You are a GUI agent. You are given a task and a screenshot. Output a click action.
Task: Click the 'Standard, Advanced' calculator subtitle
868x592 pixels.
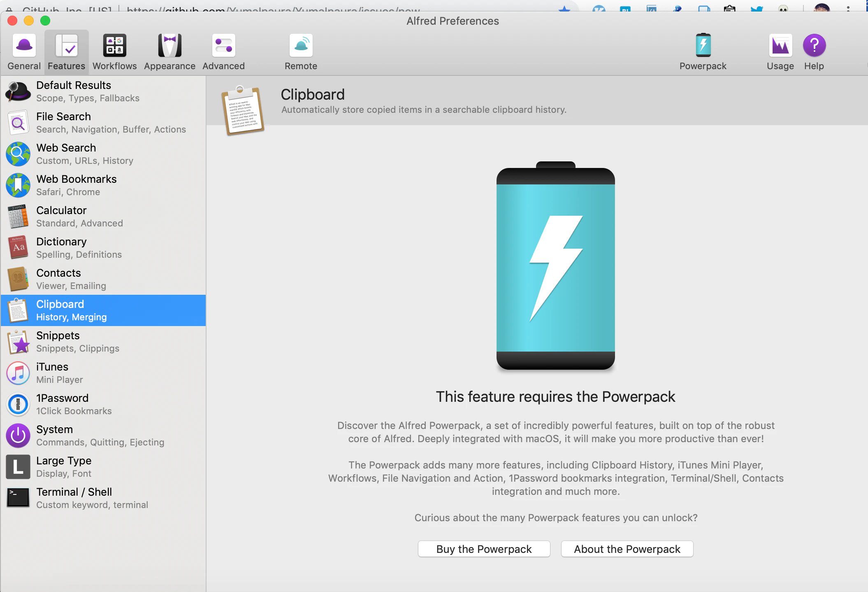click(x=79, y=223)
